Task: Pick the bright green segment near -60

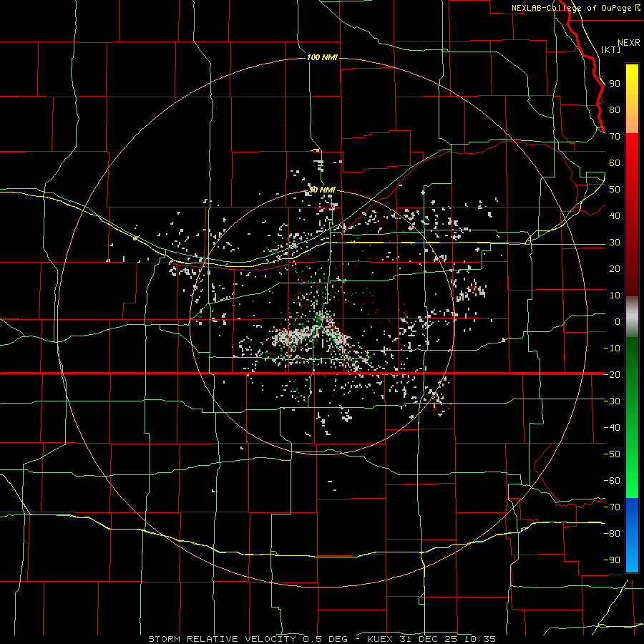Action: tap(632, 481)
